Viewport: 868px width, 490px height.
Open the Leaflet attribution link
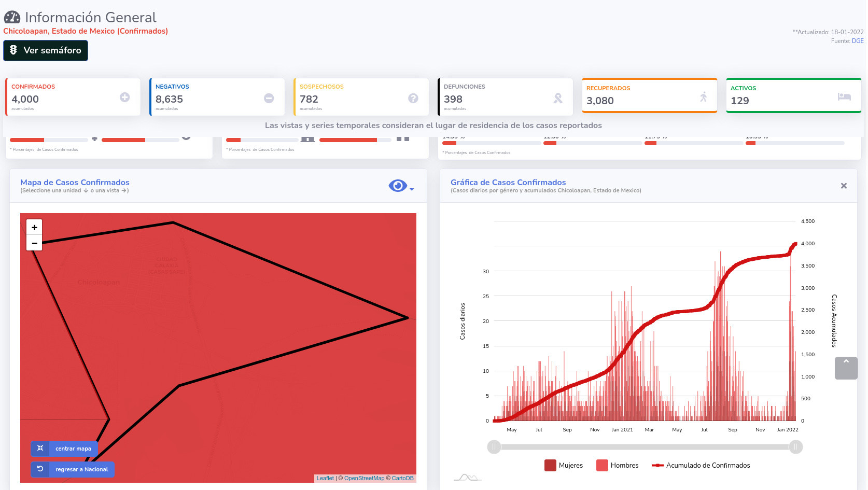click(325, 478)
